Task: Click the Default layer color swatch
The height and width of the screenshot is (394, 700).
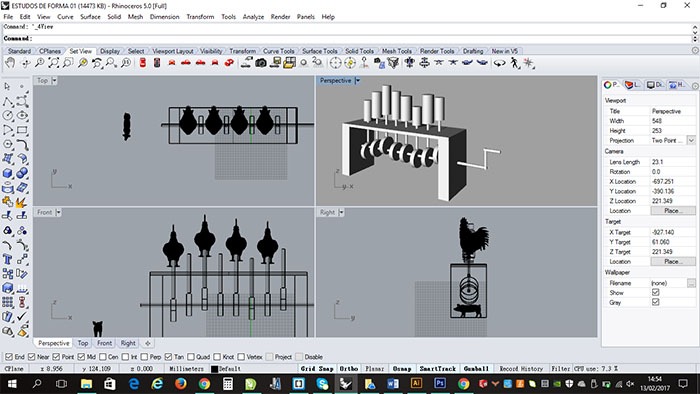Action: pos(214,369)
